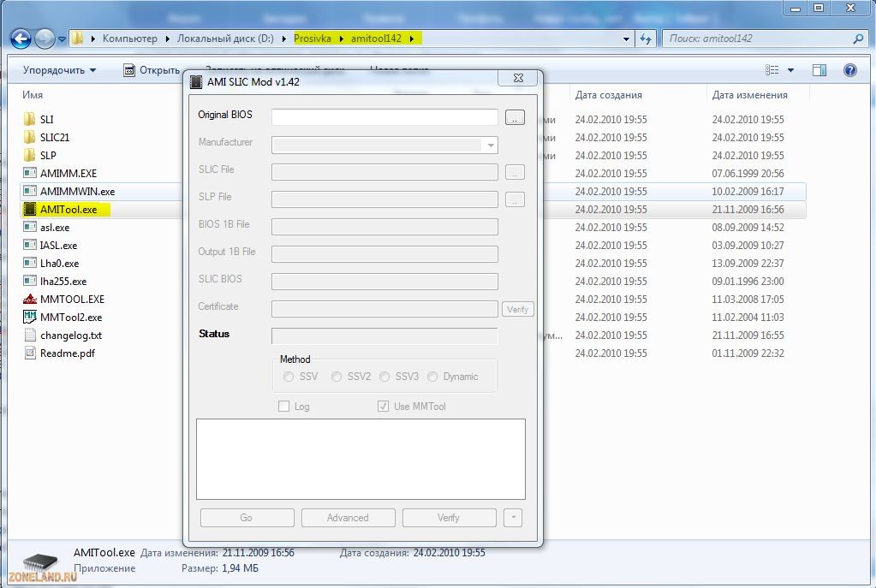Click the Explorer help question-mark icon
876x588 pixels.
849,70
